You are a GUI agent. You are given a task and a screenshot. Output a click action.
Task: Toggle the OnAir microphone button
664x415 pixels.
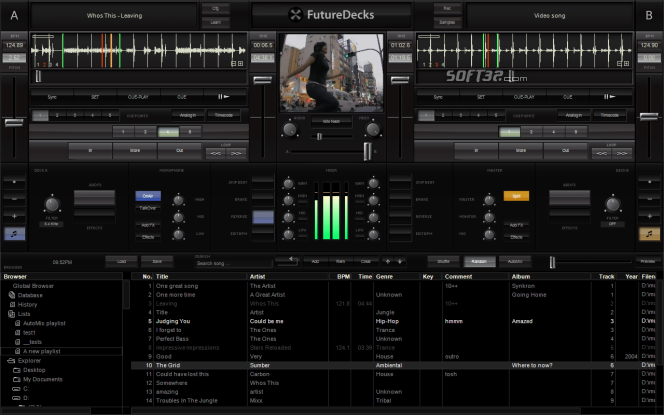[x=148, y=196]
